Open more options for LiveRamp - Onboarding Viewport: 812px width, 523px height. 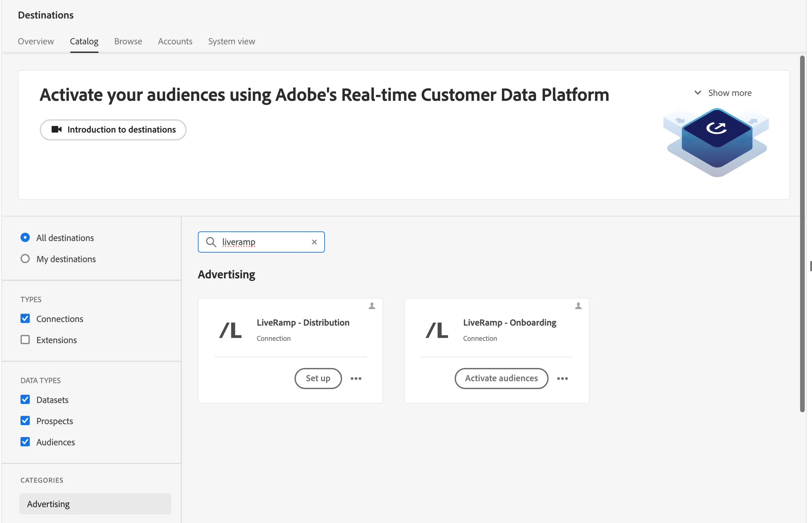(562, 378)
